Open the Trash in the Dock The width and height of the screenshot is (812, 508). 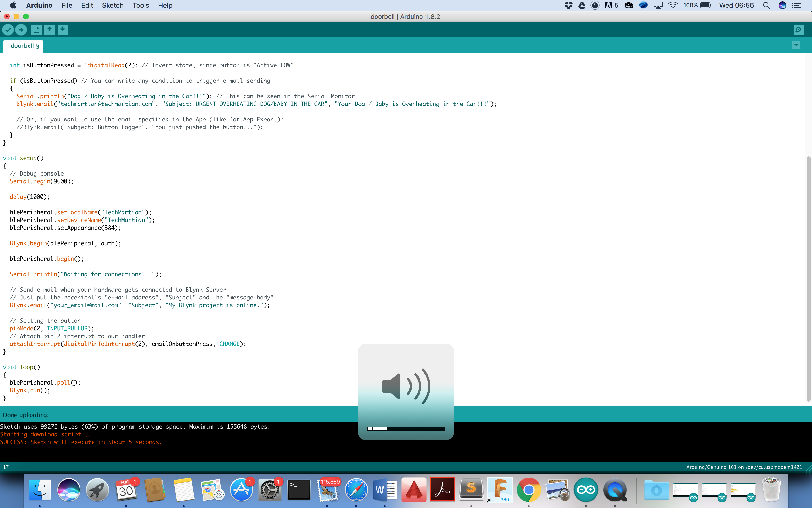click(771, 490)
